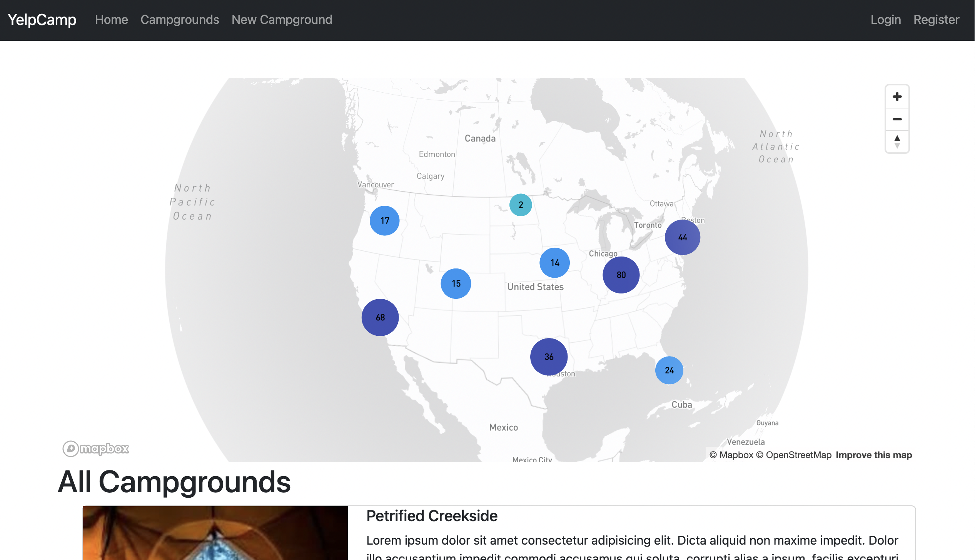Click the Calgary city label
Screen dimensions: 975x560
(430, 176)
